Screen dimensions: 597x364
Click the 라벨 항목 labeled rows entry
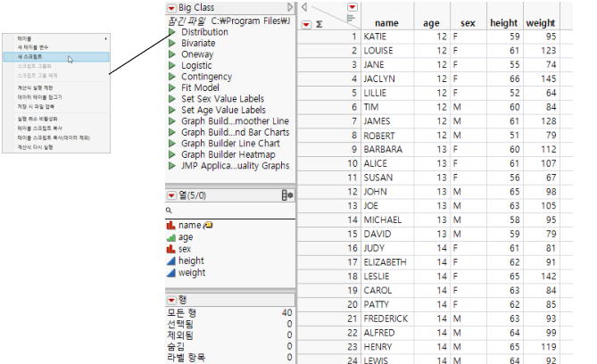coord(229,357)
